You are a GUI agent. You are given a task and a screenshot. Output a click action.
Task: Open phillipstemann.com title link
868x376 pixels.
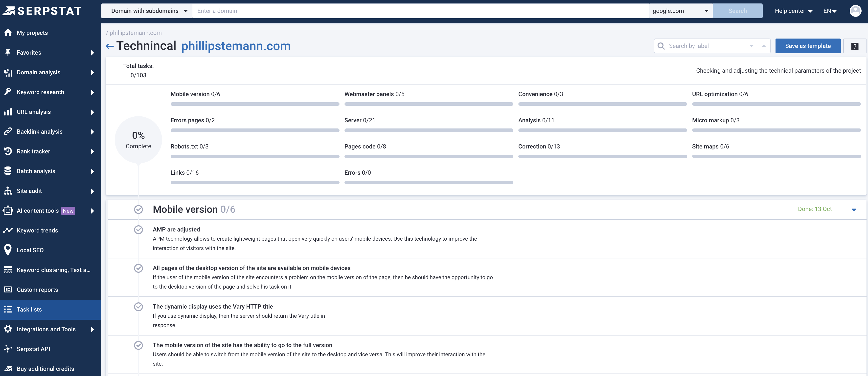(236, 46)
